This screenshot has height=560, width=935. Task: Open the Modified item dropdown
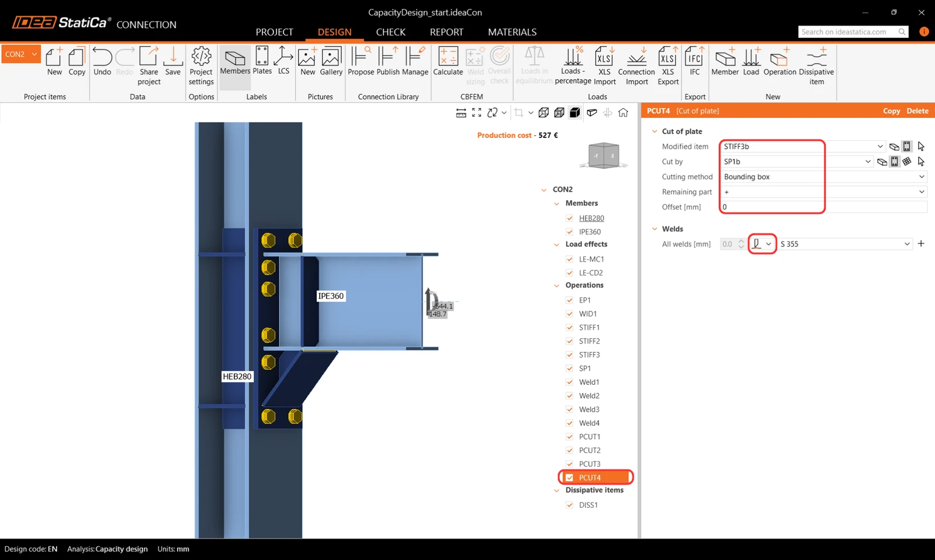880,147
